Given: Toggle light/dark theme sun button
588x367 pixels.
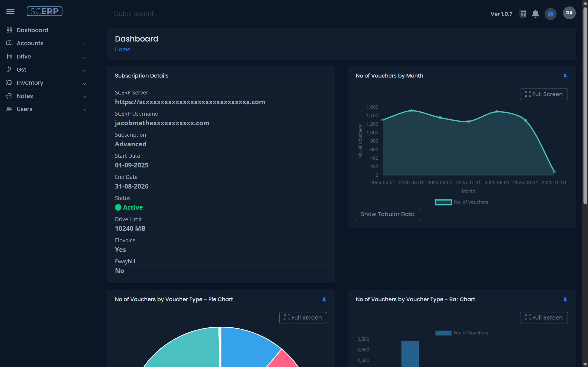Looking at the screenshot, I should (x=550, y=14).
